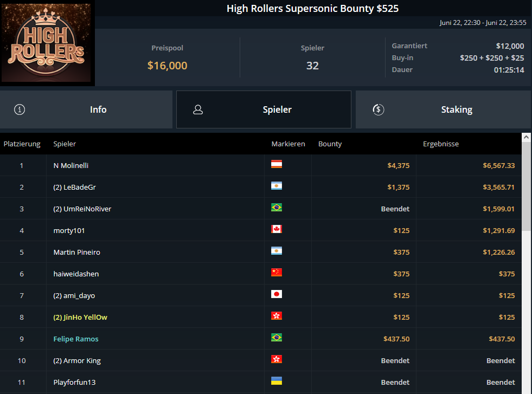This screenshot has height=394, width=532.
Task: Click the flag marker for ami_dayo
Action: [x=277, y=294]
